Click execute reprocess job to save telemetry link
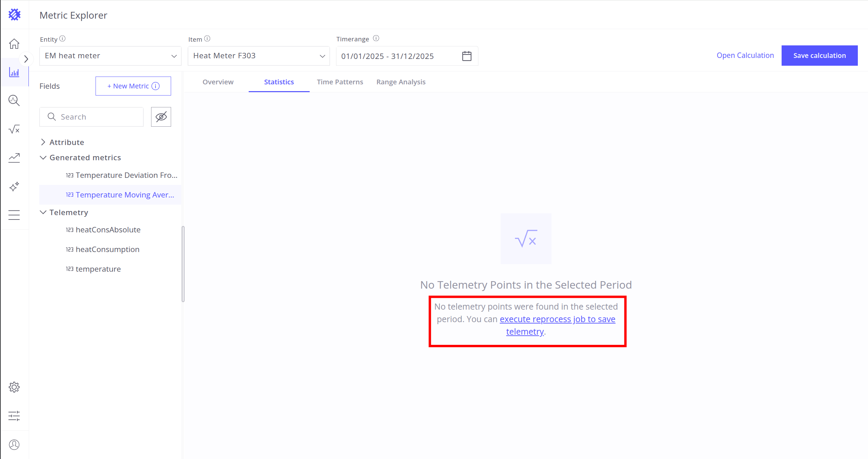The image size is (868, 459). tap(557, 319)
